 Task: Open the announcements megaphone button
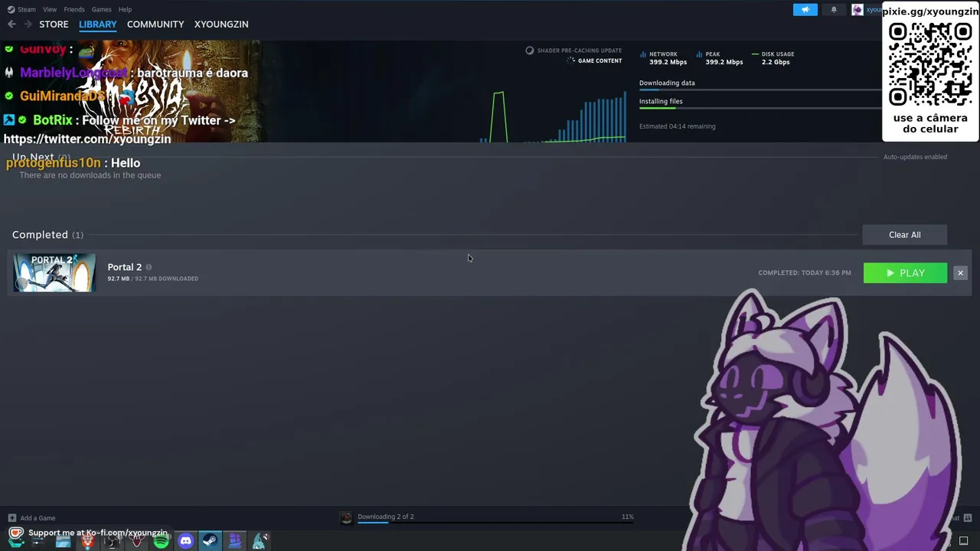tap(805, 9)
